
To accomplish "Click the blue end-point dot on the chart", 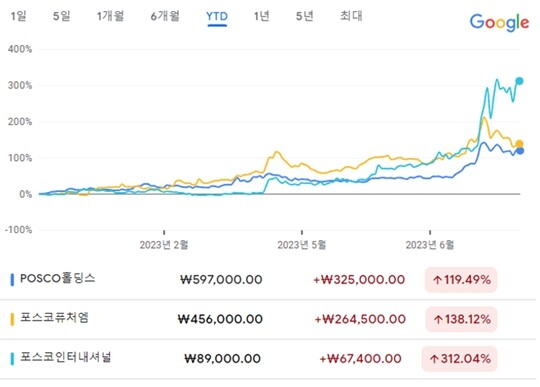I will click(x=520, y=151).
